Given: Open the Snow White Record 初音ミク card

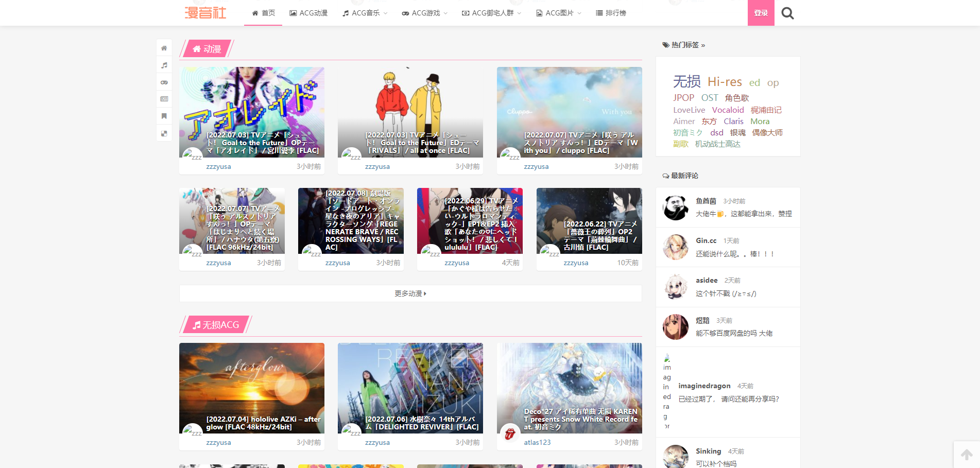Looking at the screenshot, I should coord(570,388).
